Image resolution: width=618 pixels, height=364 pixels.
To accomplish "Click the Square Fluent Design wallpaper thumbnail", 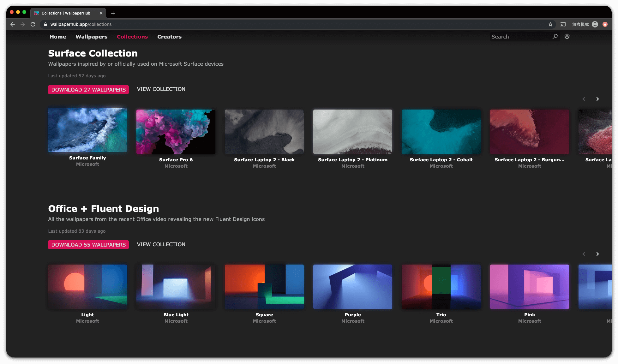I will click(x=264, y=287).
